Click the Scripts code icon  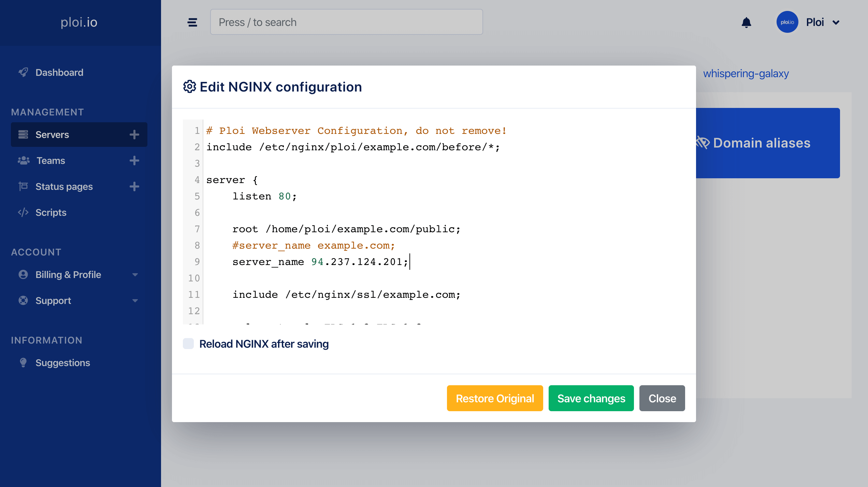[x=23, y=212]
